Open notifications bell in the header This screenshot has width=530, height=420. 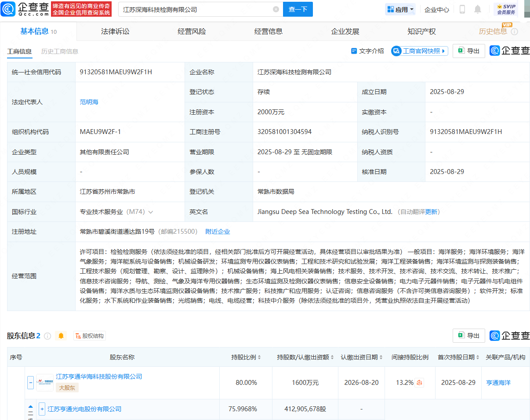(x=478, y=9)
